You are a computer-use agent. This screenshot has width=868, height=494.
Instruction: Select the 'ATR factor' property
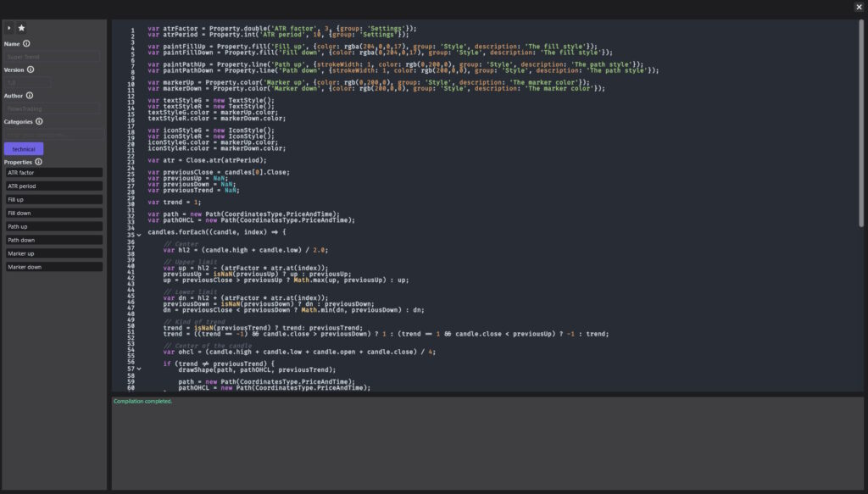click(x=53, y=173)
